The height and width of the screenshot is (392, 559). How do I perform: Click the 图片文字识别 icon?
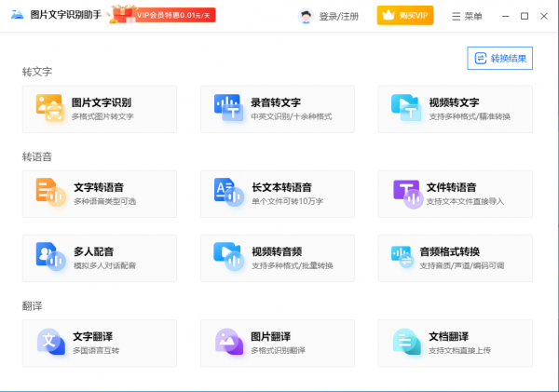49,109
